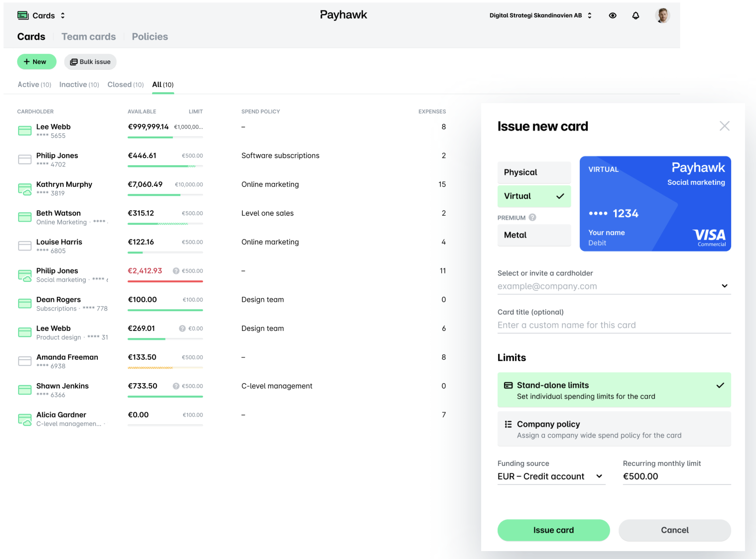Click the Cards module icon top-left
Screen dimensions: 756x559
tap(23, 15)
